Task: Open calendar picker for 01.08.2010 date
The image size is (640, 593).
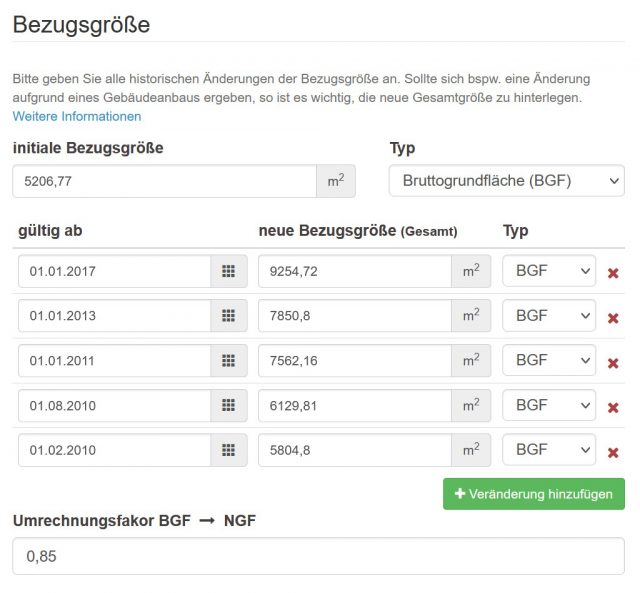Action: (229, 405)
